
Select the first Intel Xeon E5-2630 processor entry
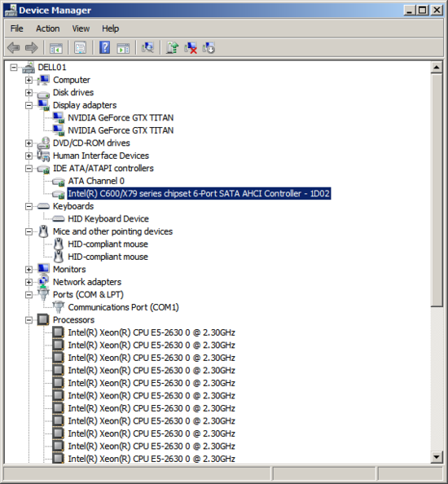(152, 332)
